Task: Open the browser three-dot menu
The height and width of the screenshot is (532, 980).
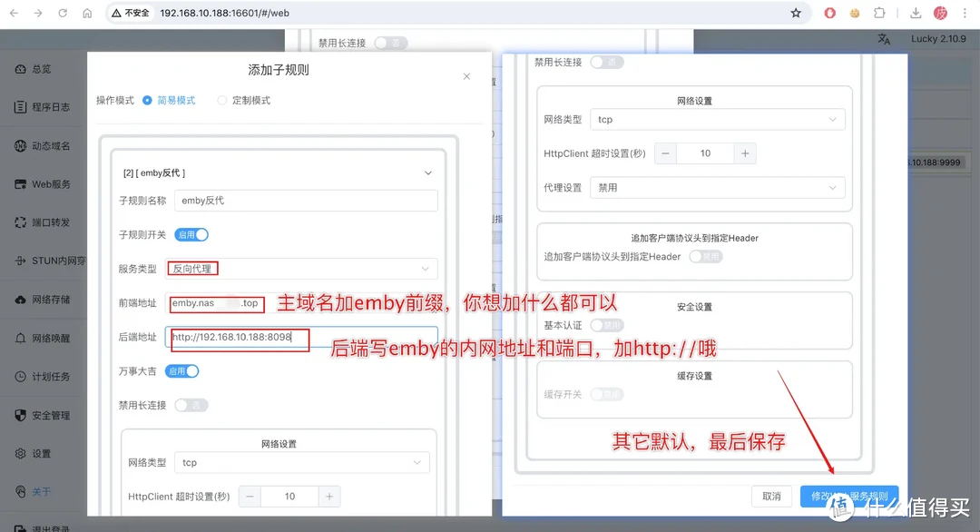Action: pyautogui.click(x=965, y=13)
